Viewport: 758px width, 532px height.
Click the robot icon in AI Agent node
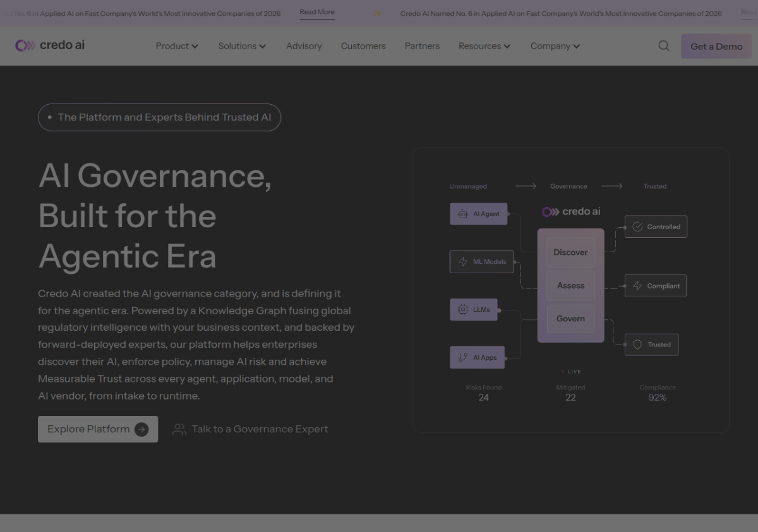click(463, 214)
